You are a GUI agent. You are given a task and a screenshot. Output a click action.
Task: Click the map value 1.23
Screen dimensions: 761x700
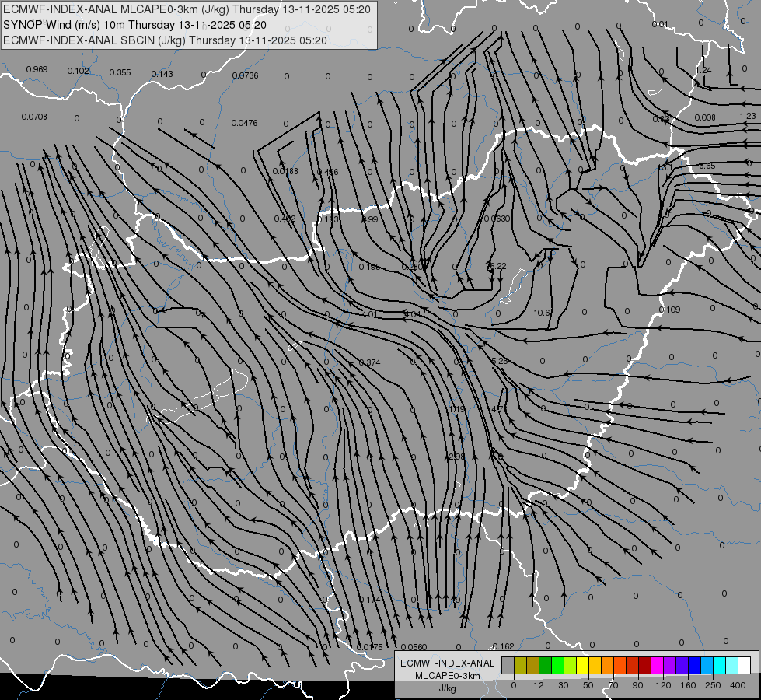(x=748, y=116)
